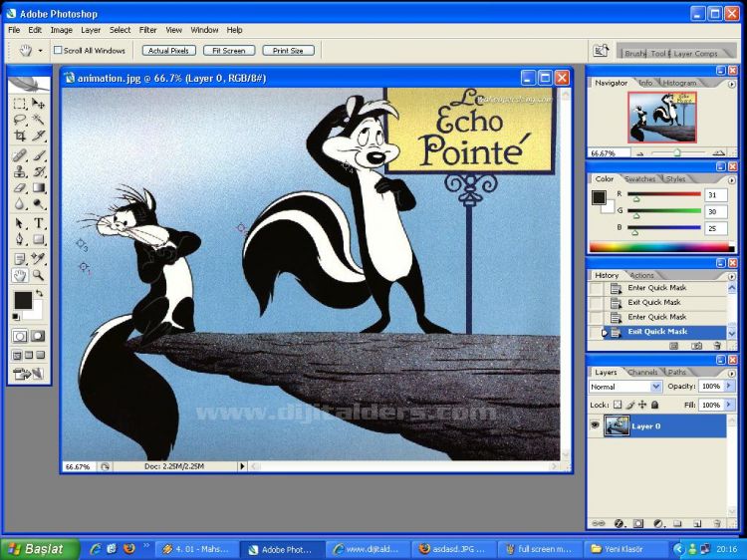This screenshot has height=560, width=747.
Task: Open the Opacity slider arrow
Action: click(x=729, y=386)
